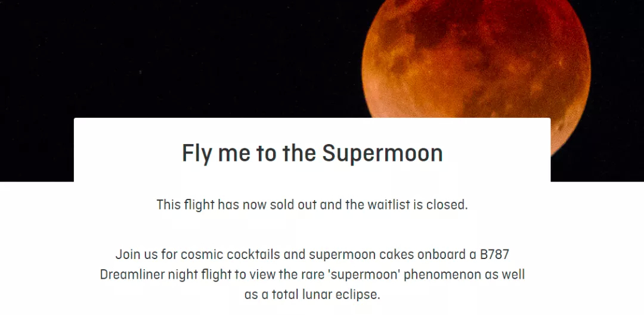Click the word "Dreamliner" in the description
644x315 pixels.
click(x=132, y=275)
